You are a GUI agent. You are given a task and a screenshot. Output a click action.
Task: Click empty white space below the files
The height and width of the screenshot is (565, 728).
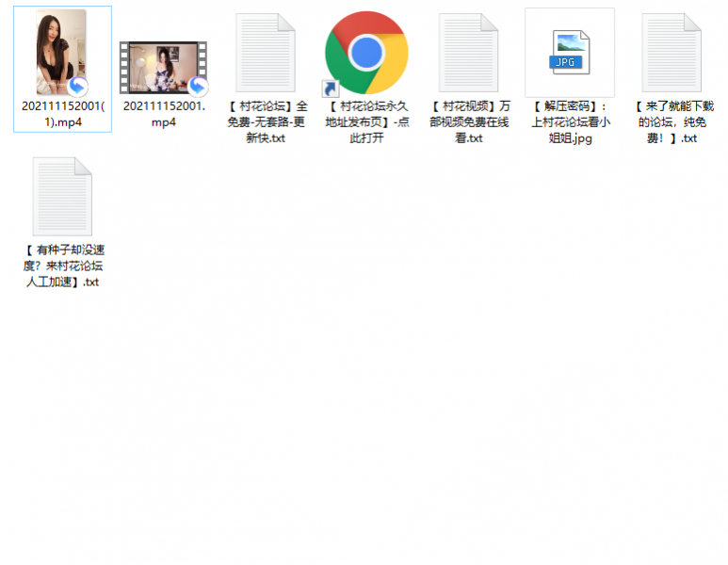tap(377, 424)
